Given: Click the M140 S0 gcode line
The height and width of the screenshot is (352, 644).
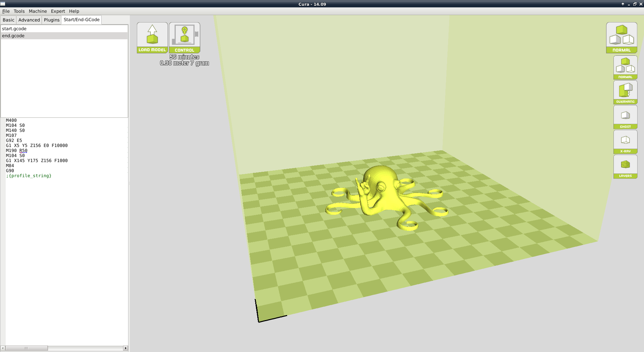Looking at the screenshot, I should [x=15, y=130].
